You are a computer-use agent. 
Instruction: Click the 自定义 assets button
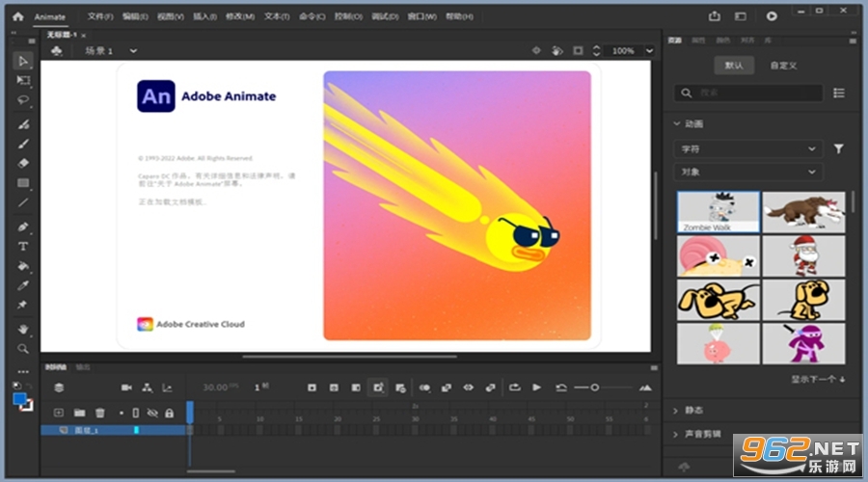[784, 66]
